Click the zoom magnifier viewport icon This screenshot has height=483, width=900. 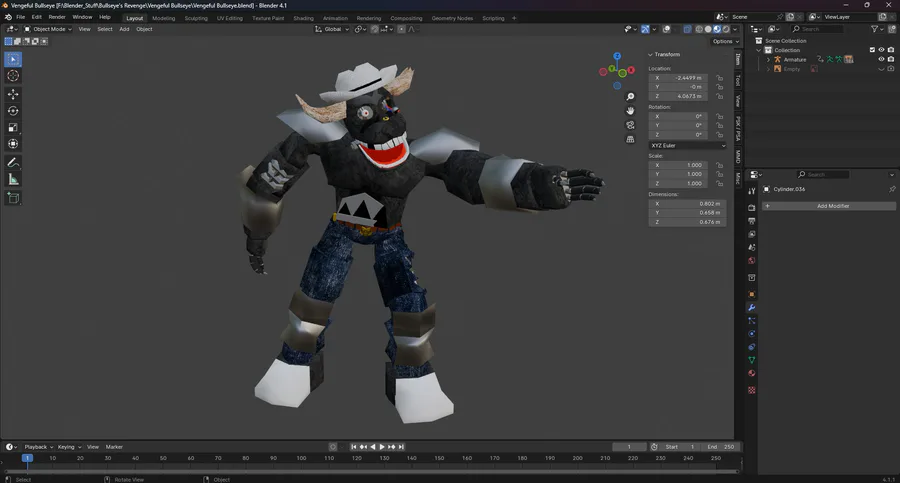631,96
